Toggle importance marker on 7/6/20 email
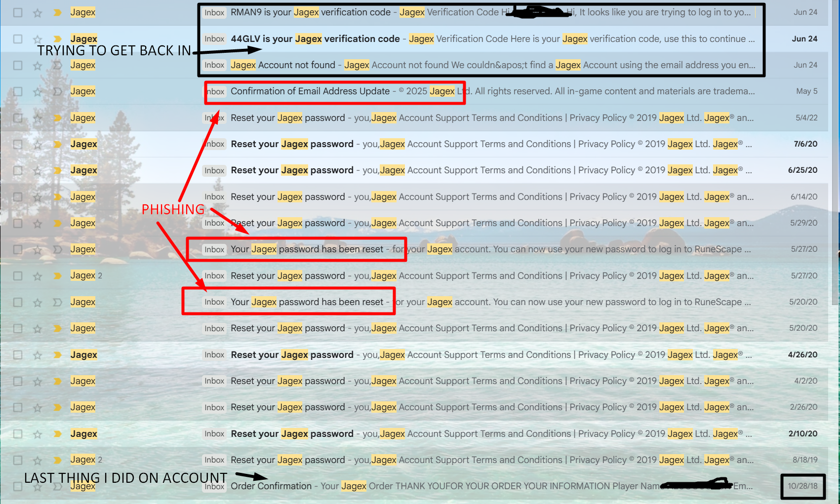This screenshot has height=504, width=840. (x=57, y=144)
